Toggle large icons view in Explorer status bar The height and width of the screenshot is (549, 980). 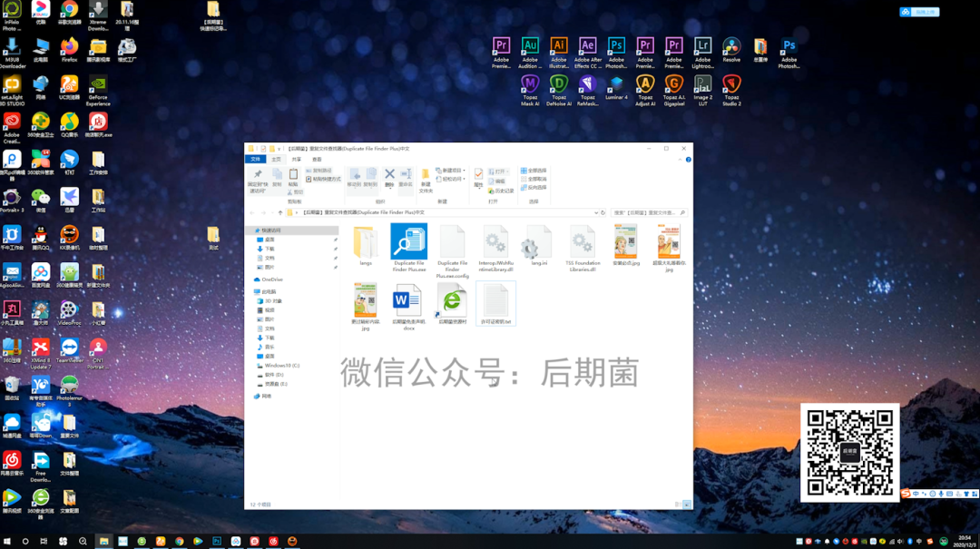pos(687,504)
